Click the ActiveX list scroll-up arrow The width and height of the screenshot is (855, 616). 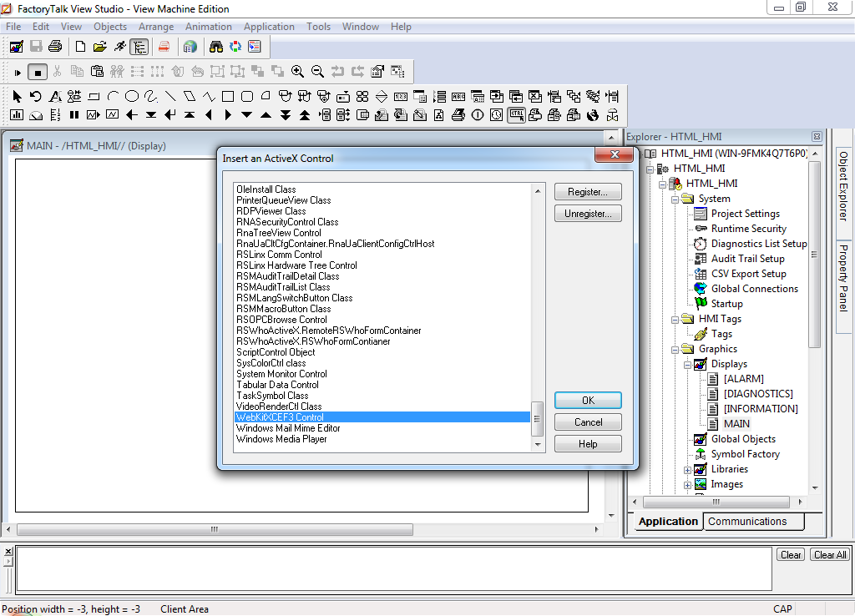click(x=538, y=191)
